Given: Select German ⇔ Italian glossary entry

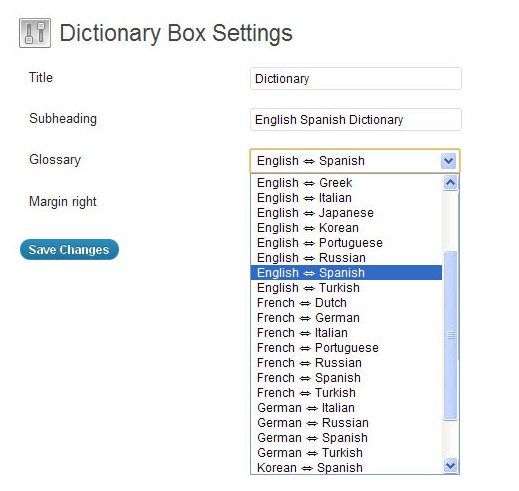Looking at the screenshot, I should [x=346, y=408].
